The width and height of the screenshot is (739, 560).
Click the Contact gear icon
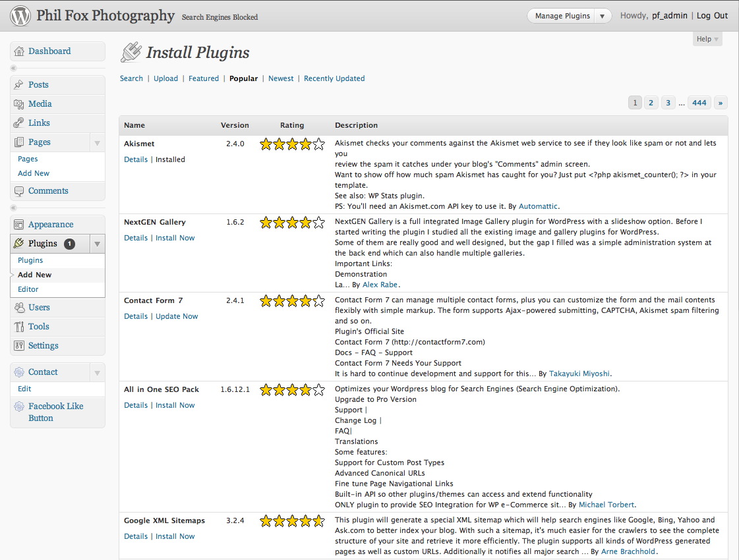(19, 372)
